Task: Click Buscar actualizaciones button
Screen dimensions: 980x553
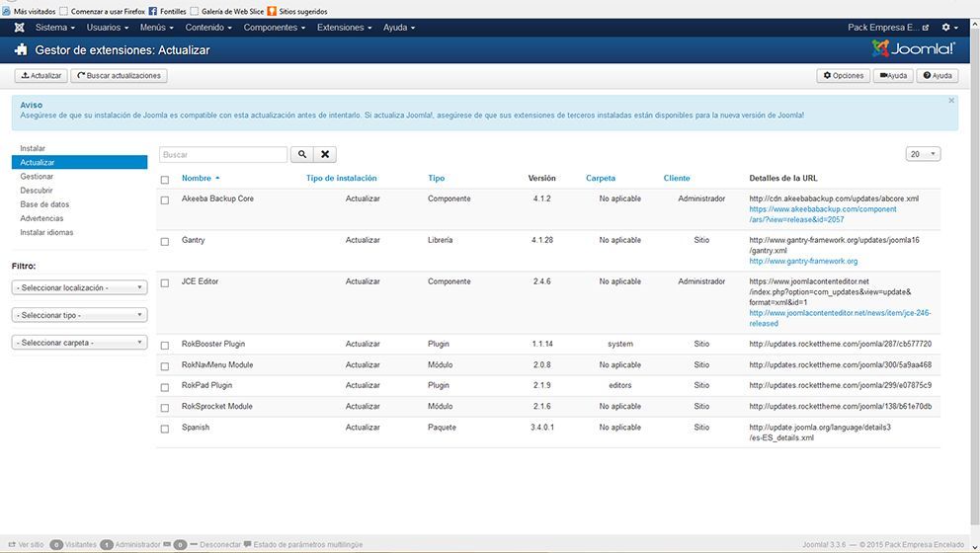Action: coord(119,76)
